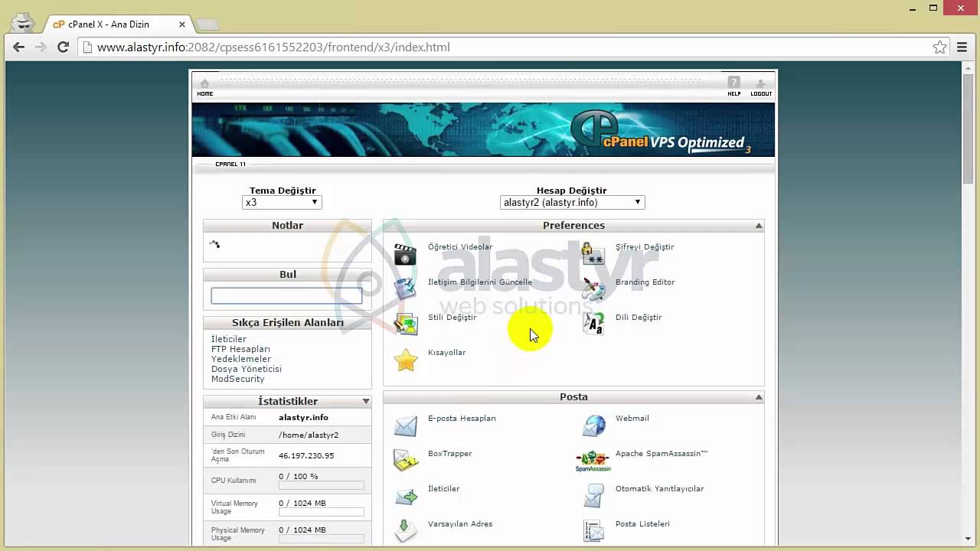The width and height of the screenshot is (980, 551).
Task: Click the Öğretici Videolar text link
Action: pos(460,247)
